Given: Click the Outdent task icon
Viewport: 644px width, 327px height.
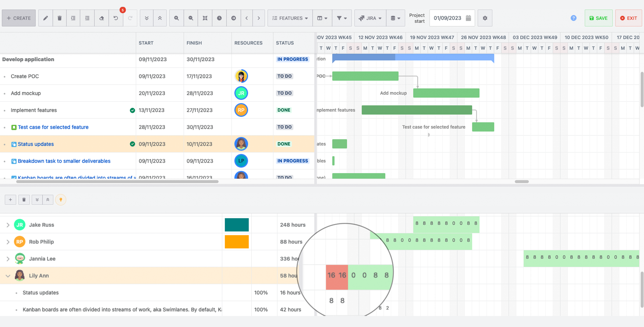Looking at the screenshot, I should pyautogui.click(x=87, y=18).
